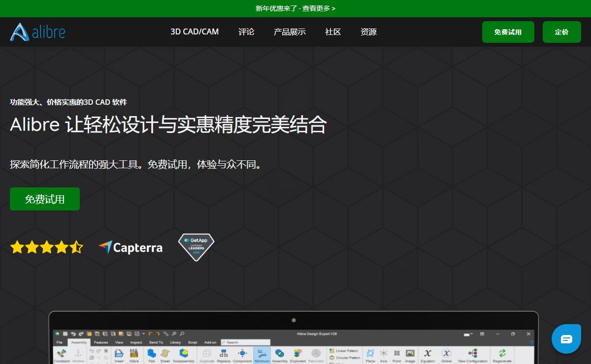This screenshot has height=364, width=591.
Task: Open the Library ribbon tab
Action: coord(175,342)
